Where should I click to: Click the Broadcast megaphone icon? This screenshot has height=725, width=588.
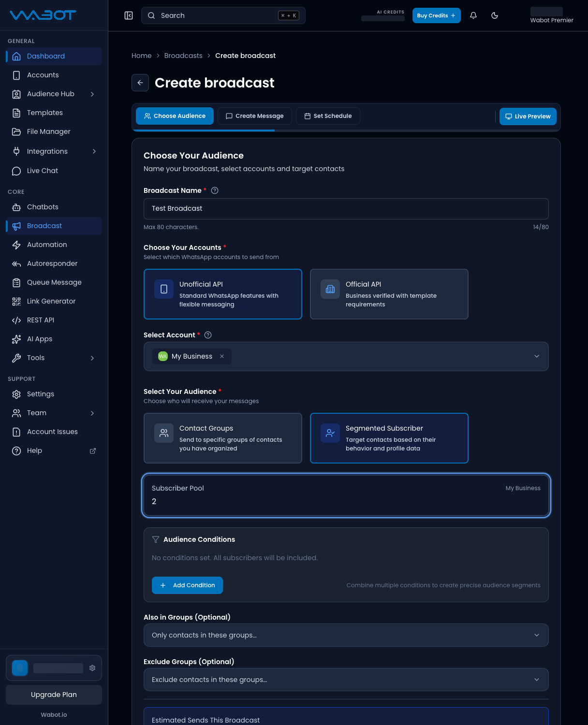click(x=16, y=226)
